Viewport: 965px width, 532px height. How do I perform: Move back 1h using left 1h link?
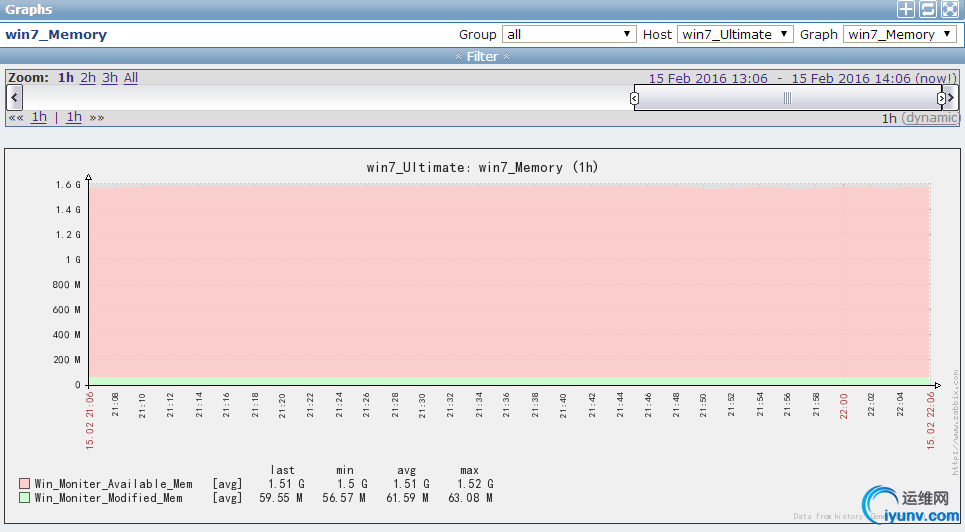39,117
